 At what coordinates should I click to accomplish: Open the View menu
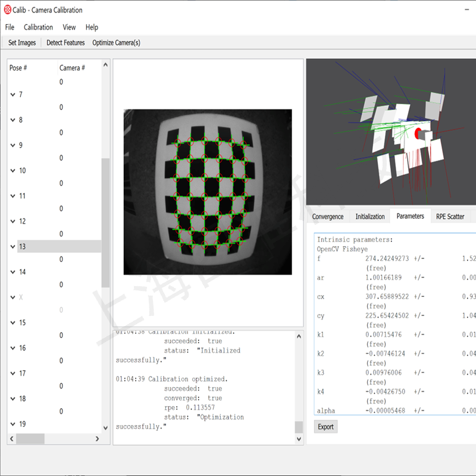69,27
